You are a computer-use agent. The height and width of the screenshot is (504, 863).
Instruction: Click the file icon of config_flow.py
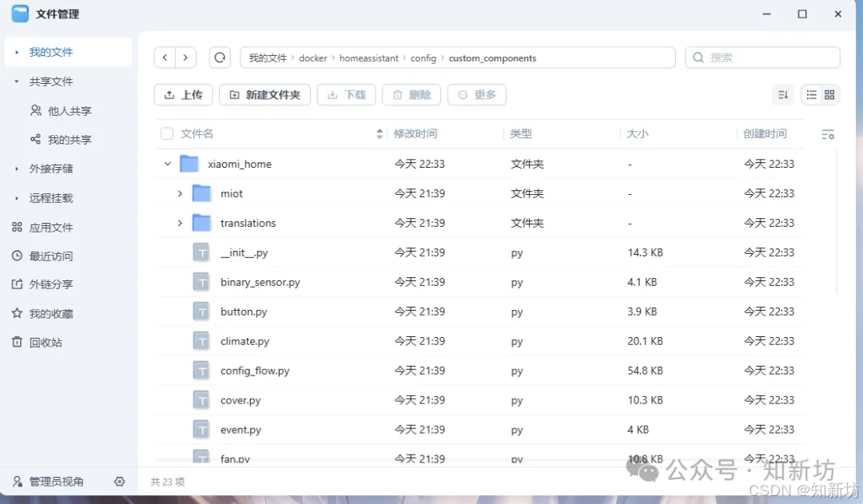point(202,371)
